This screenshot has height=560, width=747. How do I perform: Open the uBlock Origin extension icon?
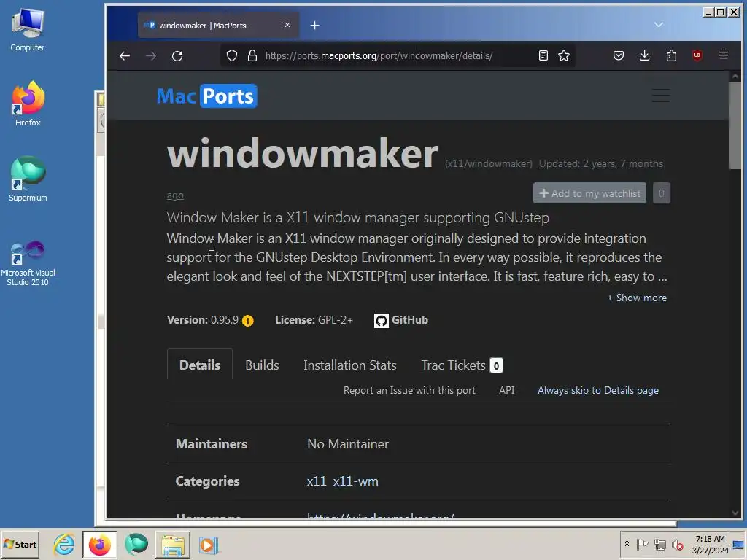pyautogui.click(x=697, y=55)
